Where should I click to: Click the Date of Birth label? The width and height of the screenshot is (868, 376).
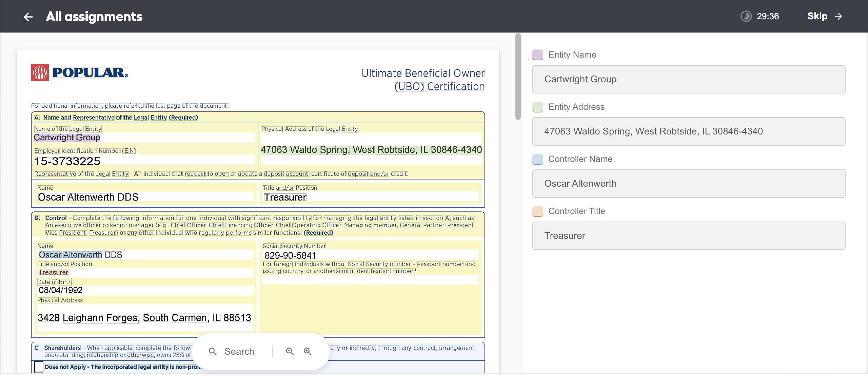pos(55,282)
